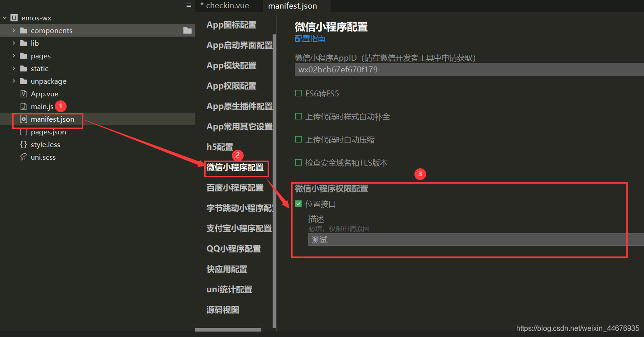This screenshot has height=337, width=644.
Task: Select 微信小程序配置 section
Action: [235, 167]
